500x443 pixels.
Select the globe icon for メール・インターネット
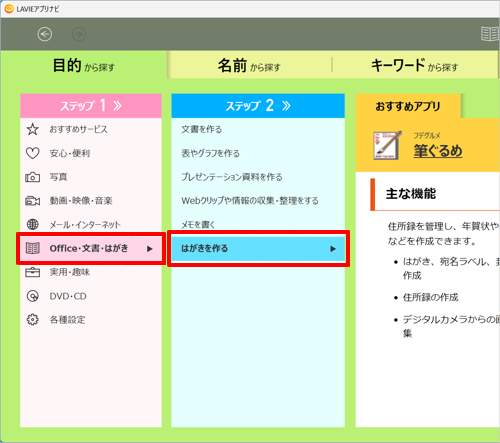coord(33,225)
